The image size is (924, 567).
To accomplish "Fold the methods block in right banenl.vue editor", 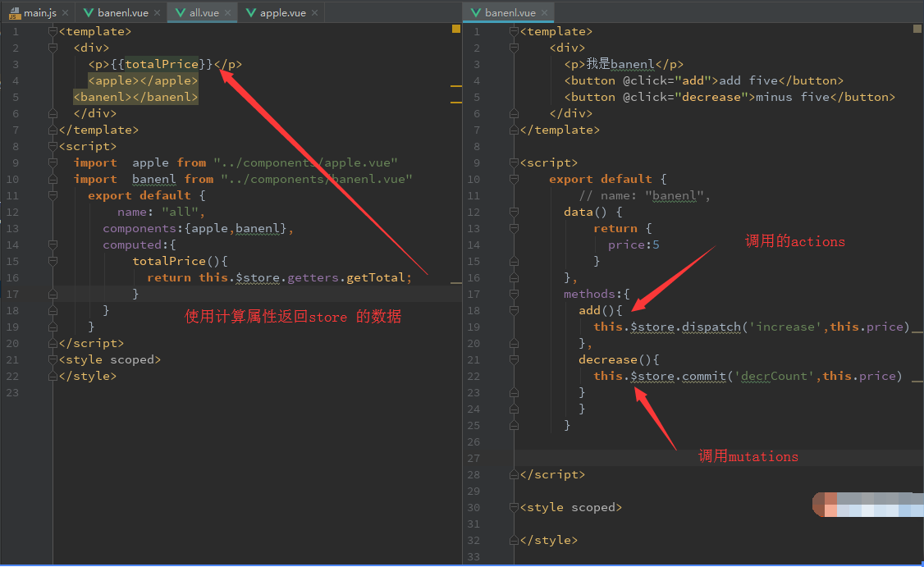I will coord(514,294).
